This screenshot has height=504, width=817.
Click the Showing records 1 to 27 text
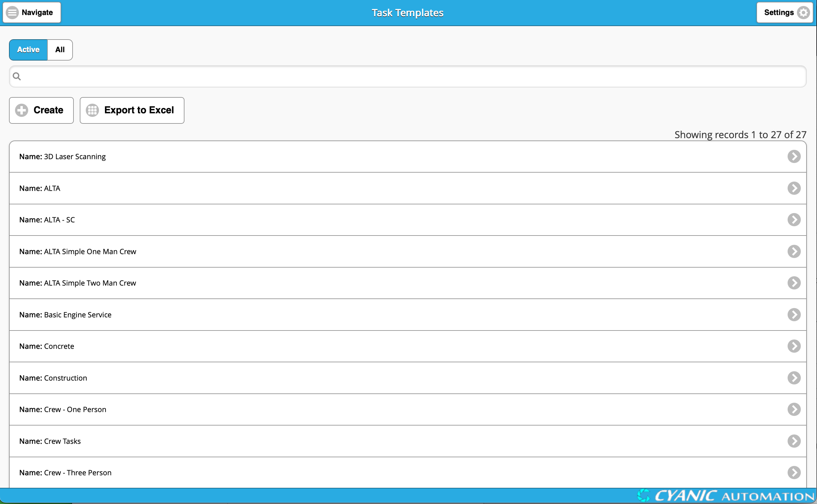pyautogui.click(x=740, y=135)
